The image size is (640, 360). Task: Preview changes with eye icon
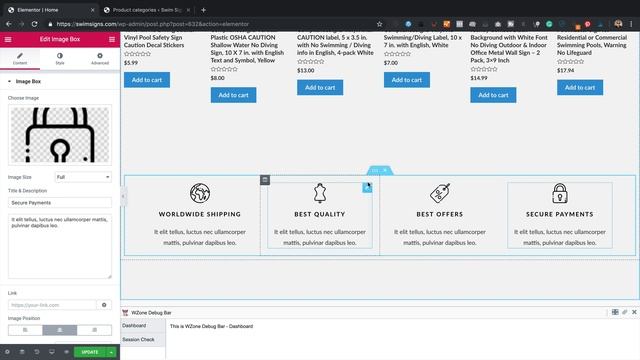tap(66, 352)
